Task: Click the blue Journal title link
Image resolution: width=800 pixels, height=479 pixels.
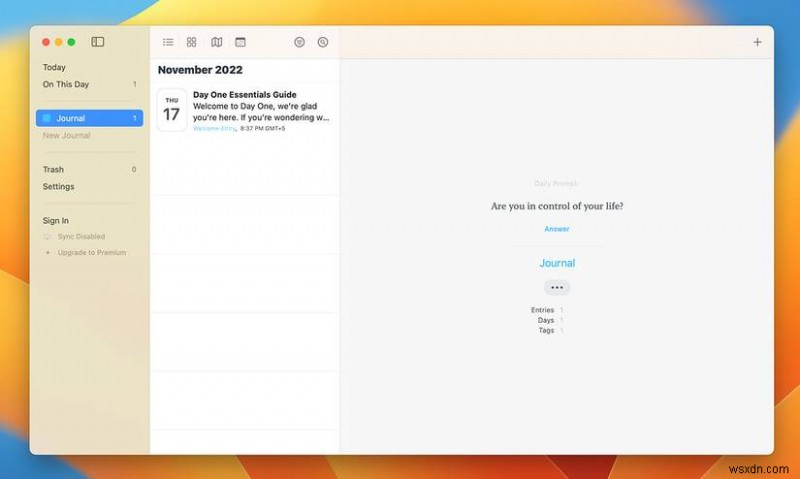Action: [557, 263]
